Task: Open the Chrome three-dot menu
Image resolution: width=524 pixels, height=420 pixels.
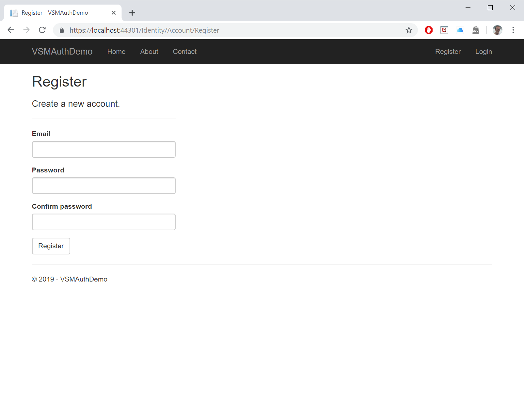Action: click(513, 30)
